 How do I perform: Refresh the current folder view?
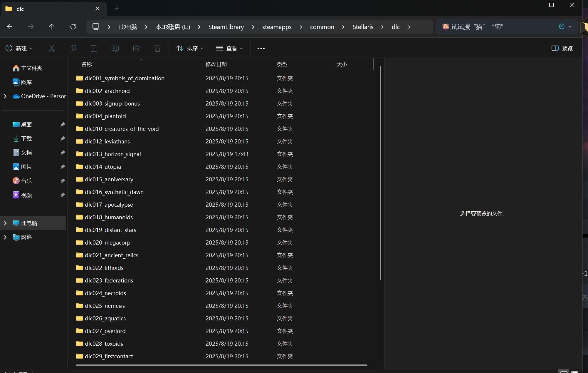point(73,27)
